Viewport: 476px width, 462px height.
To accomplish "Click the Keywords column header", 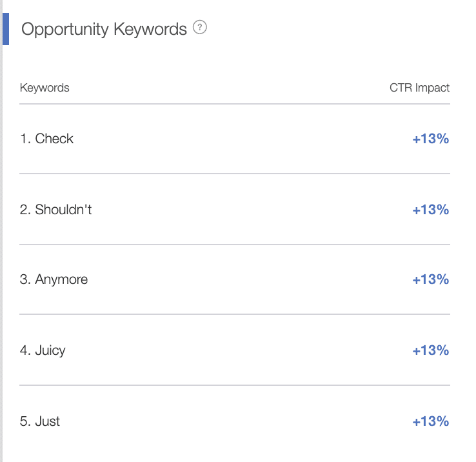I will point(45,88).
